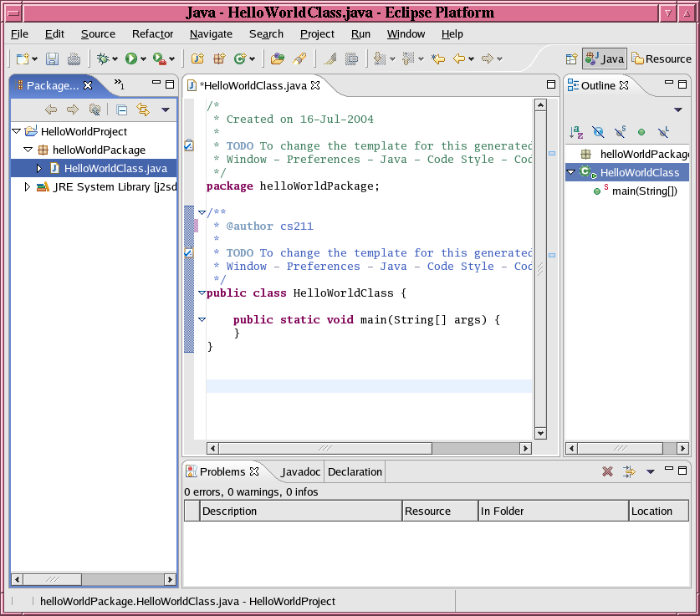The image size is (700, 616).
Task: Sort by Resource column header
Action: click(x=440, y=512)
